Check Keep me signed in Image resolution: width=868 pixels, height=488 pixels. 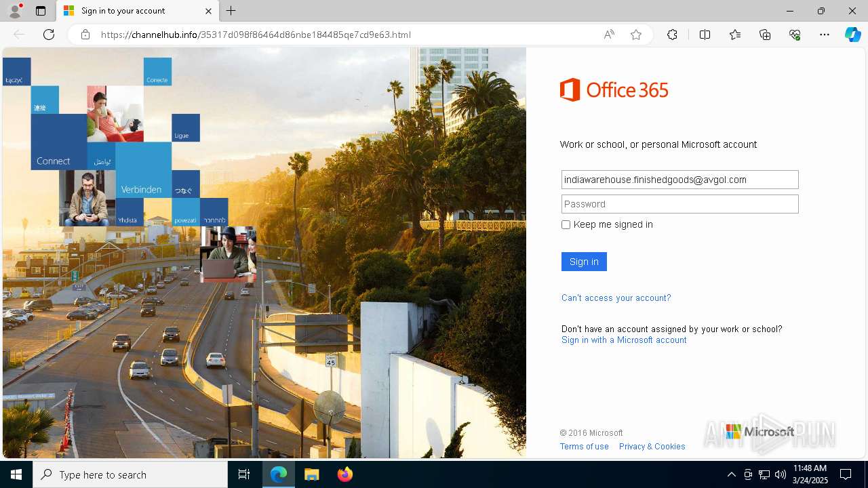566,224
